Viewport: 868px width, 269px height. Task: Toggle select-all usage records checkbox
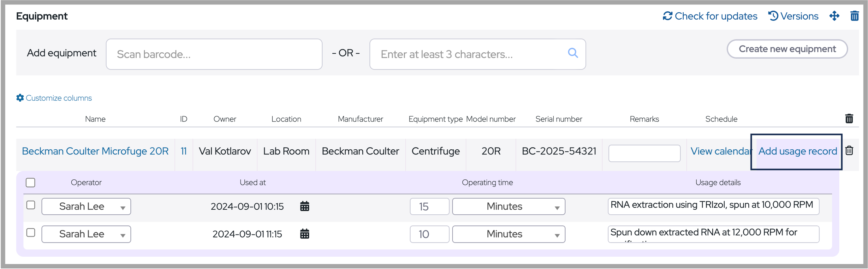pyautogui.click(x=31, y=182)
